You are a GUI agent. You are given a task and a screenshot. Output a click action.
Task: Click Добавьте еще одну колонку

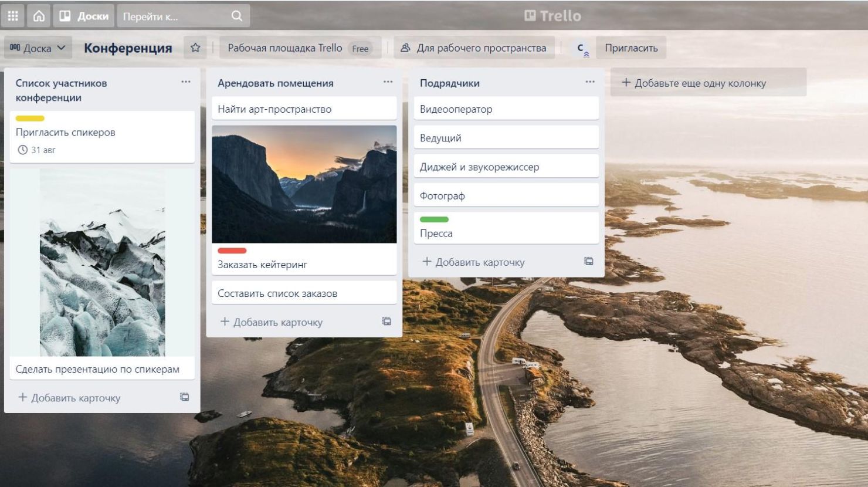click(x=708, y=83)
